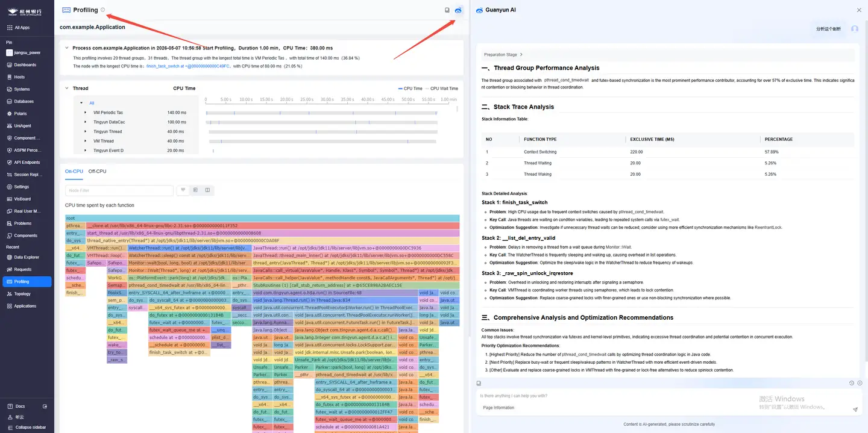Click the Context Switching table row cell
Viewport: 868px width, 433px height.
(540, 152)
